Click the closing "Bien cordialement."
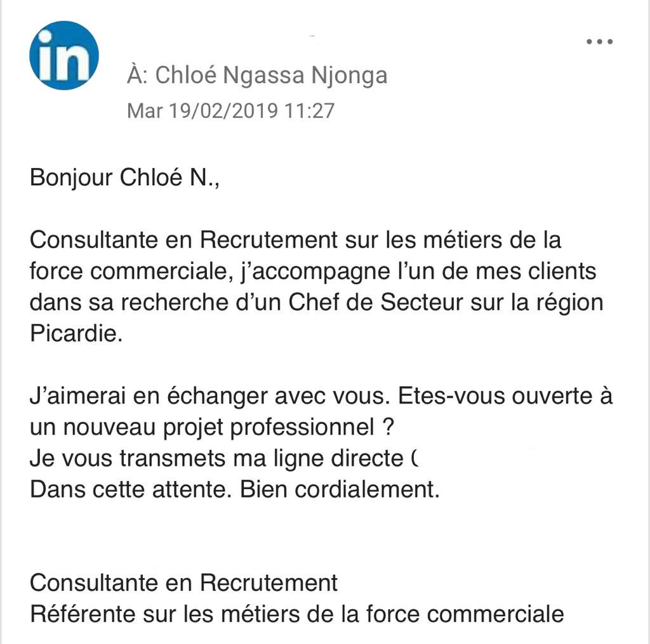Image resolution: width=650 pixels, height=644 pixels. (340, 490)
